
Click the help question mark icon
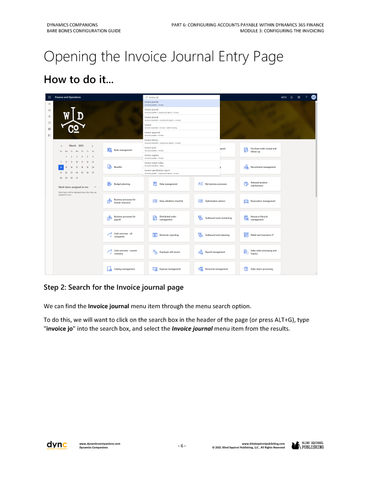[306, 97]
